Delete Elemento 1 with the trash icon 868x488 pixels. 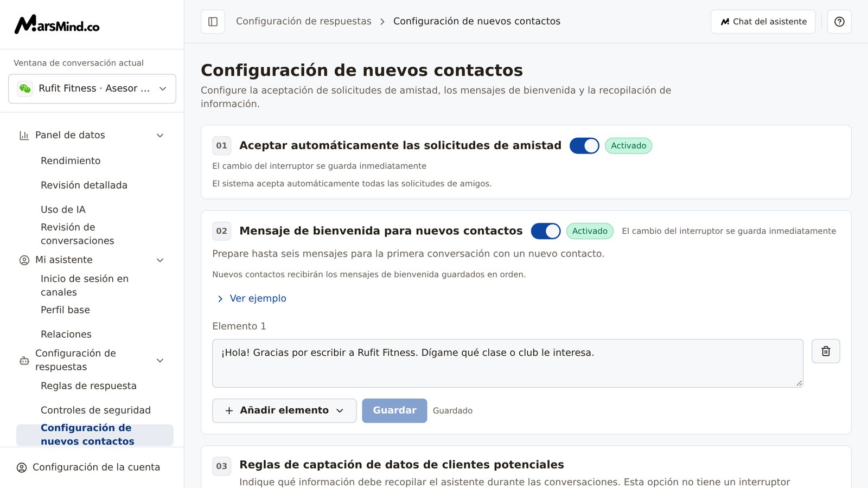pyautogui.click(x=826, y=351)
